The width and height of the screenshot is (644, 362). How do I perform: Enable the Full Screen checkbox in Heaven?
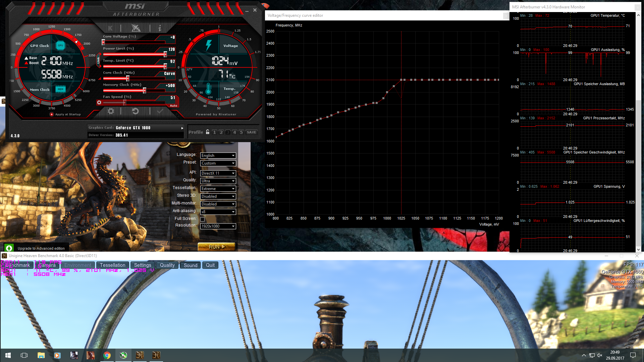point(203,219)
